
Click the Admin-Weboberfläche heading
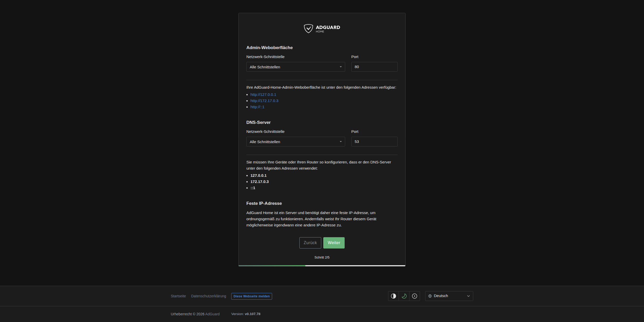click(x=270, y=48)
